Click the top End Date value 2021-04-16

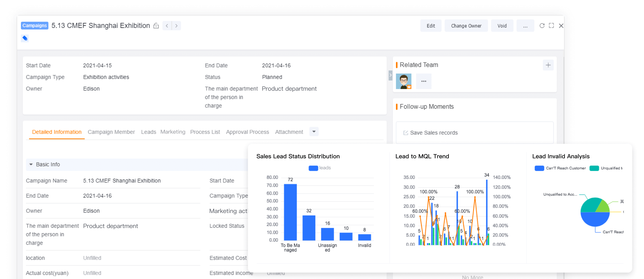(x=276, y=65)
